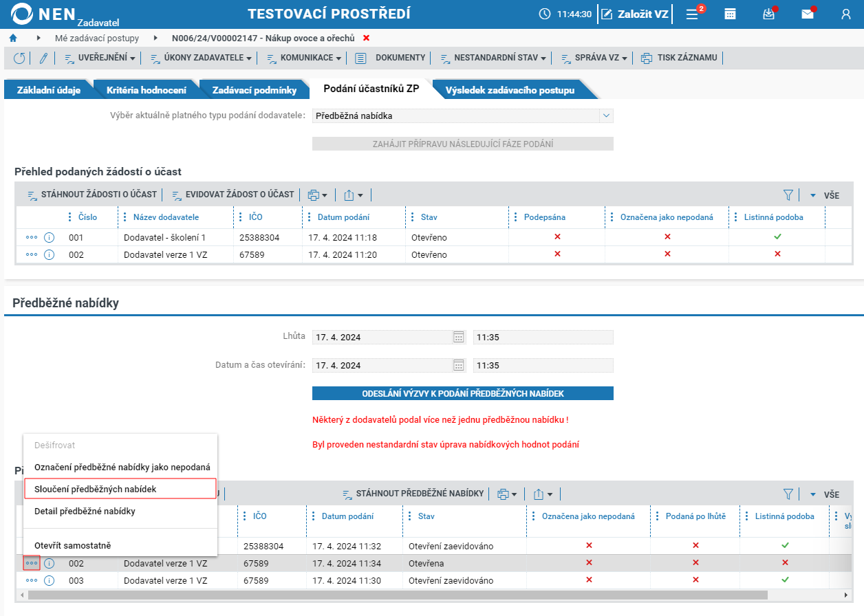The image size is (864, 616).
Task: Open the user profile icon
Action: [846, 14]
